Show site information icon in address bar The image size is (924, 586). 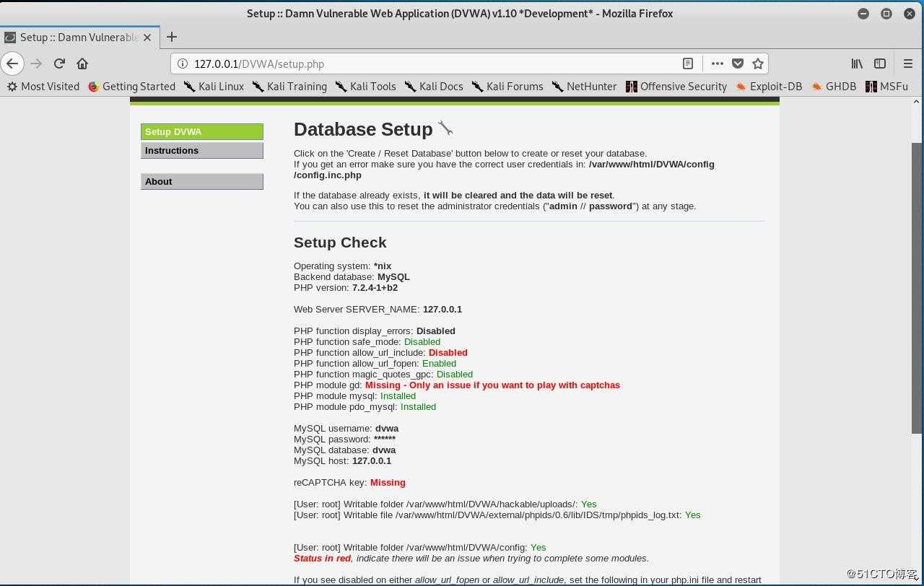point(183,64)
